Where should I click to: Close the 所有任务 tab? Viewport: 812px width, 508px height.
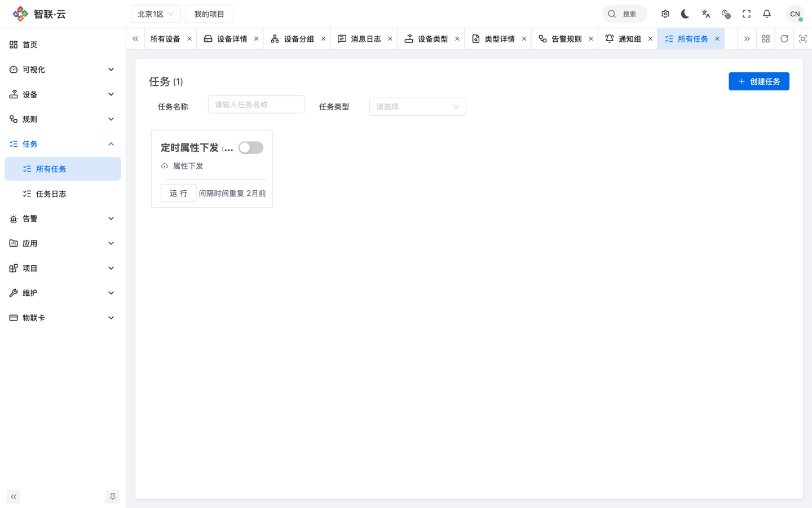717,39
